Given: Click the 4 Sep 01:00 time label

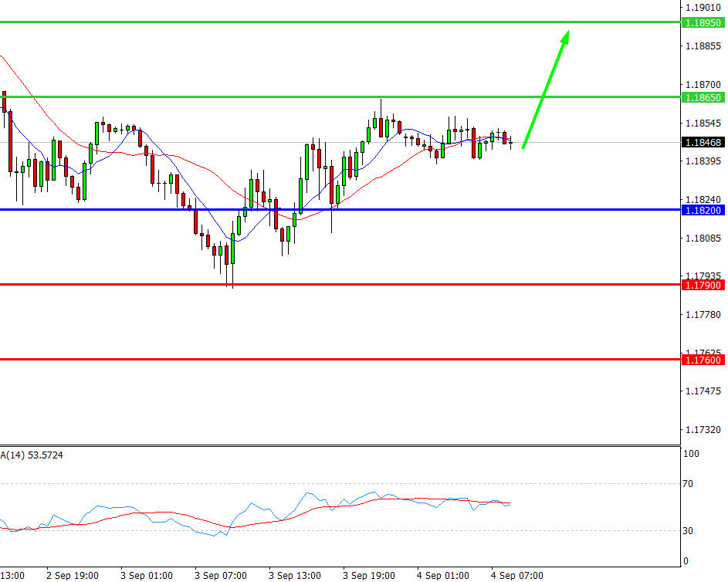Looking at the screenshot, I should 443,576.
